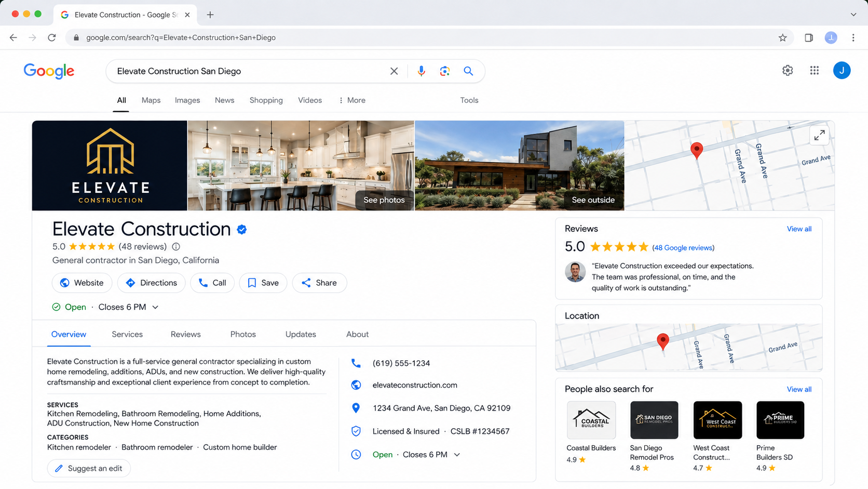Start voice search with the microphone icon
Screen dimensions: 868x489
point(421,71)
